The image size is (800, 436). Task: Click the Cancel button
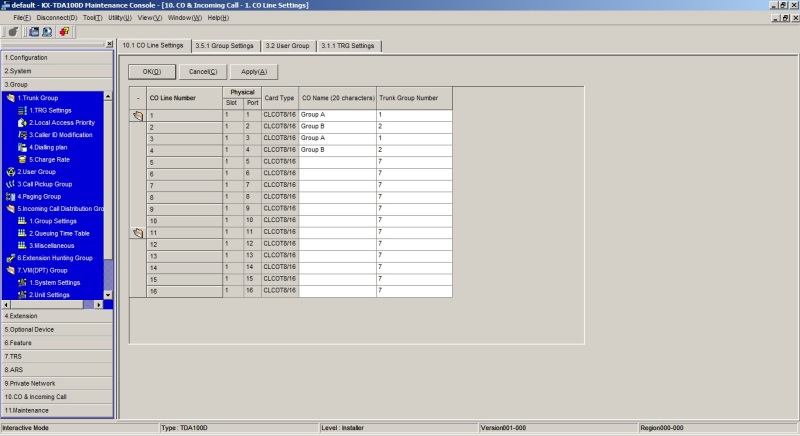tap(203, 72)
